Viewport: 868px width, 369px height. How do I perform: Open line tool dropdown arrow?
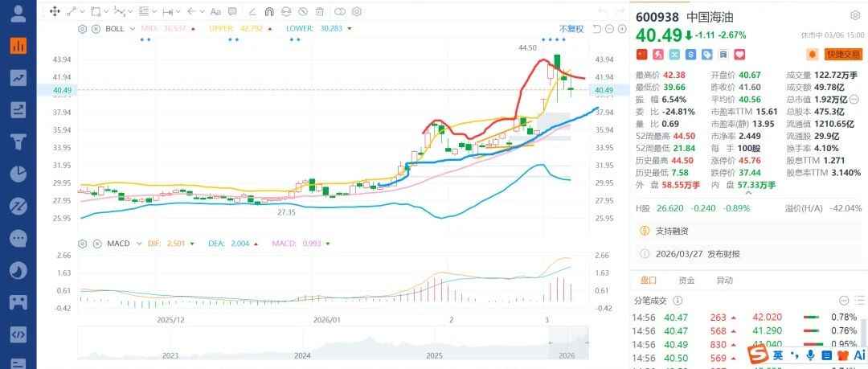[x=83, y=11]
